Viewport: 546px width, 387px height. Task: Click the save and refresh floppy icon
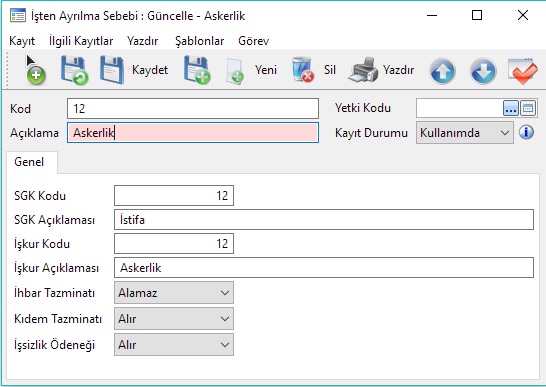click(75, 70)
